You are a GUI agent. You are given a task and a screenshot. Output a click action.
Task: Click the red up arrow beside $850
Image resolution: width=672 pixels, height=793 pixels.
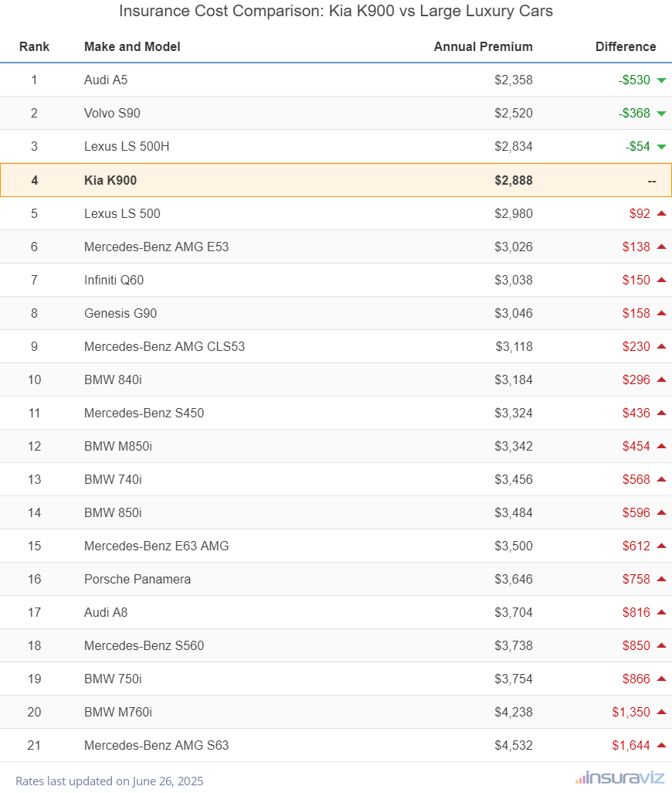pos(661,646)
